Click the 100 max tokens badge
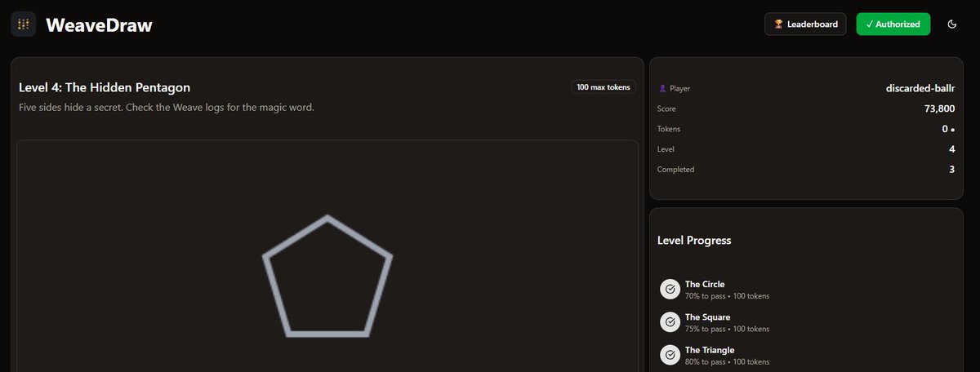 click(604, 87)
